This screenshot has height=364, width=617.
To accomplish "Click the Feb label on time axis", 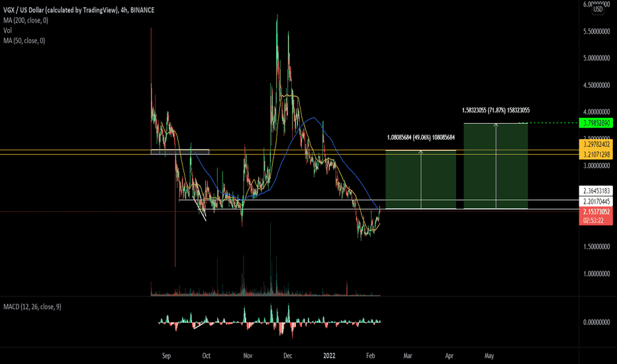I will pyautogui.click(x=370, y=356).
